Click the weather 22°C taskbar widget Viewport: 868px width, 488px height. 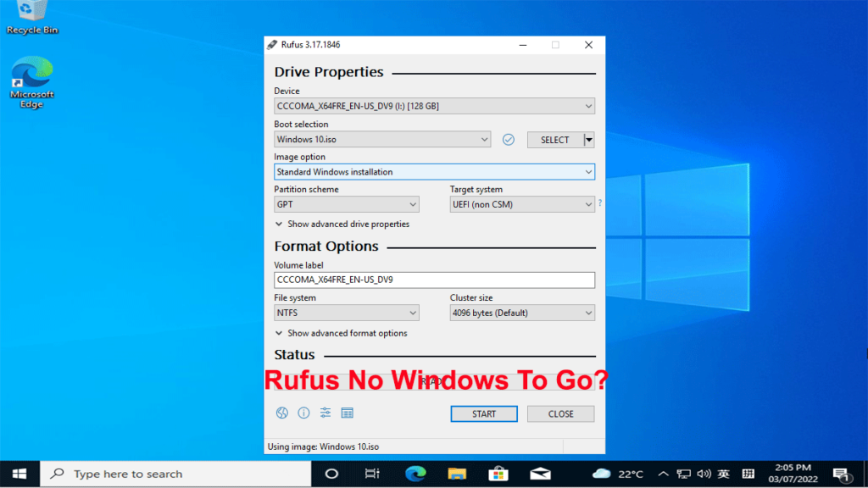click(x=618, y=474)
